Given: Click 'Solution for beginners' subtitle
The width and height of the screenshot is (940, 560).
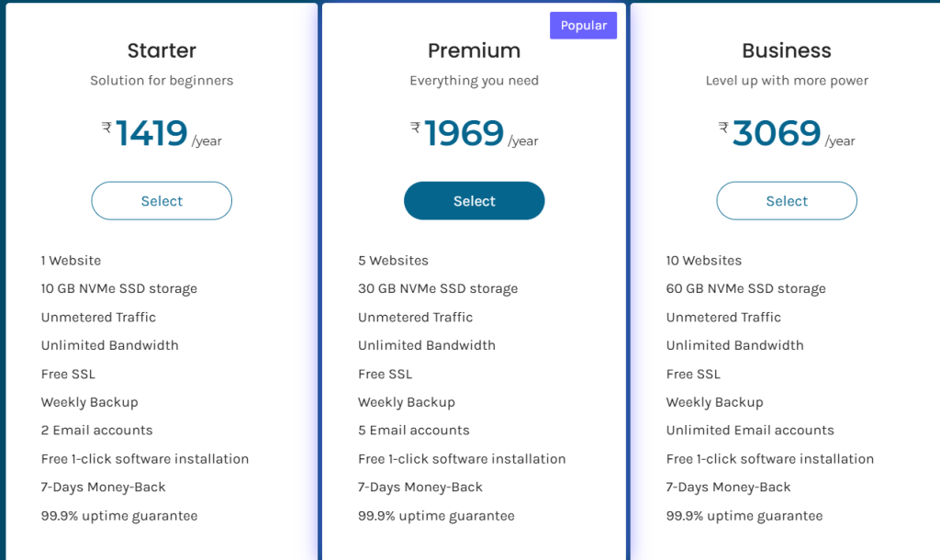Looking at the screenshot, I should pos(162,81).
